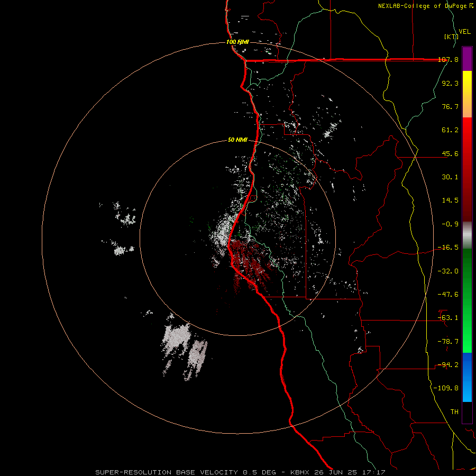This screenshot has height=476, width=476.
Task: Select the purple segment of the color bar
Action: tap(467, 59)
